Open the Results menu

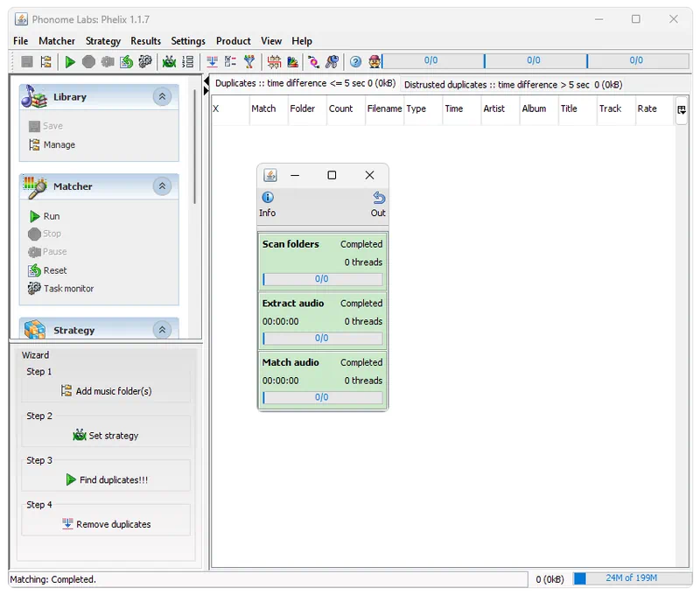pyautogui.click(x=145, y=41)
